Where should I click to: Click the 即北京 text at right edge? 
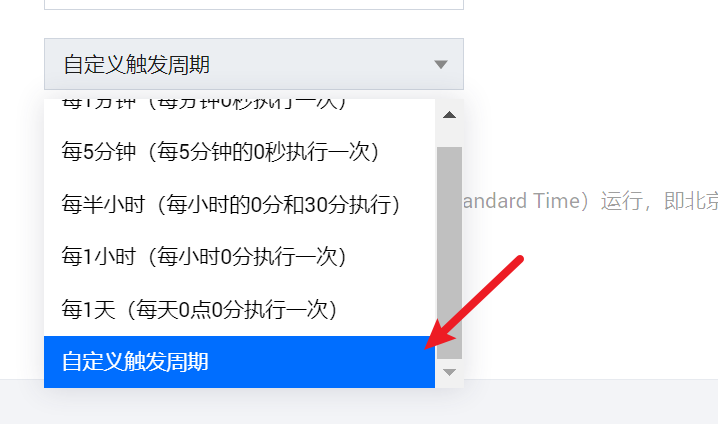tap(691, 201)
